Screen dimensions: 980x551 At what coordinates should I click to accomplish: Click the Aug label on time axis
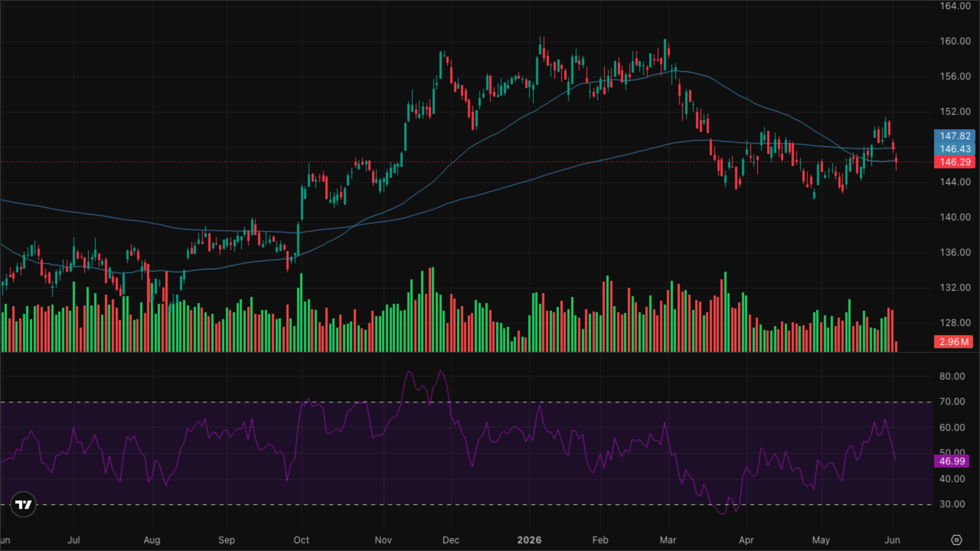(x=152, y=540)
